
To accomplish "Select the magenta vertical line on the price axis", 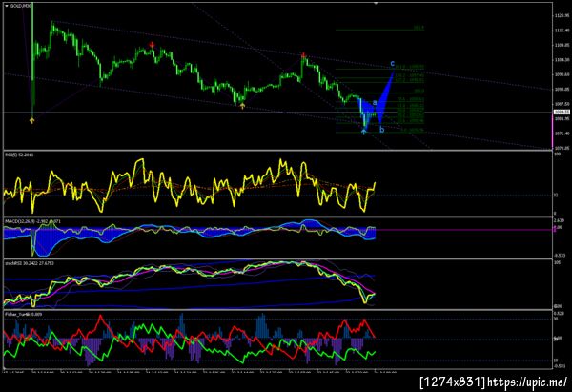I will tap(553, 132).
